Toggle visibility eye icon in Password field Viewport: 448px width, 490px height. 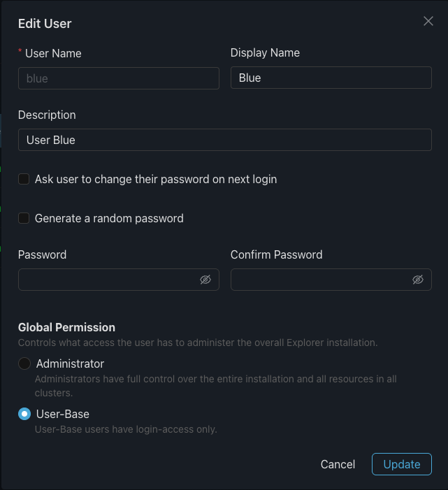pos(205,280)
